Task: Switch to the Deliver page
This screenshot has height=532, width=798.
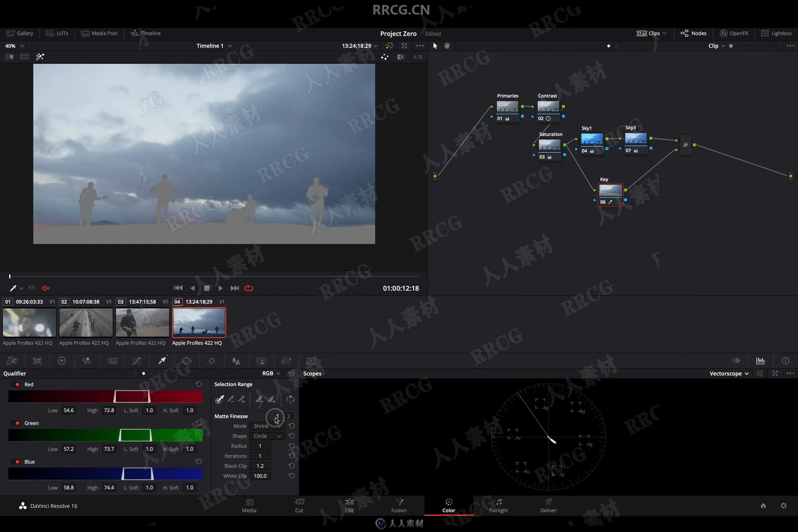Action: pyautogui.click(x=548, y=505)
